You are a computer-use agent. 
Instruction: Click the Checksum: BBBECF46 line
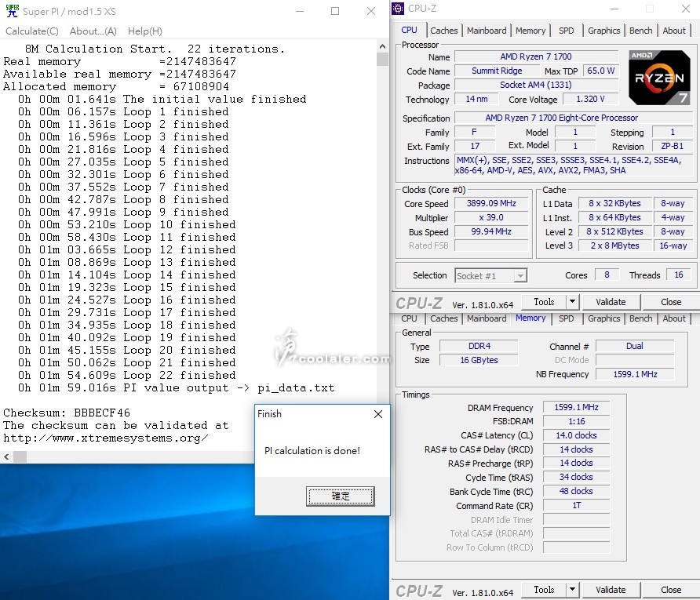(x=67, y=413)
